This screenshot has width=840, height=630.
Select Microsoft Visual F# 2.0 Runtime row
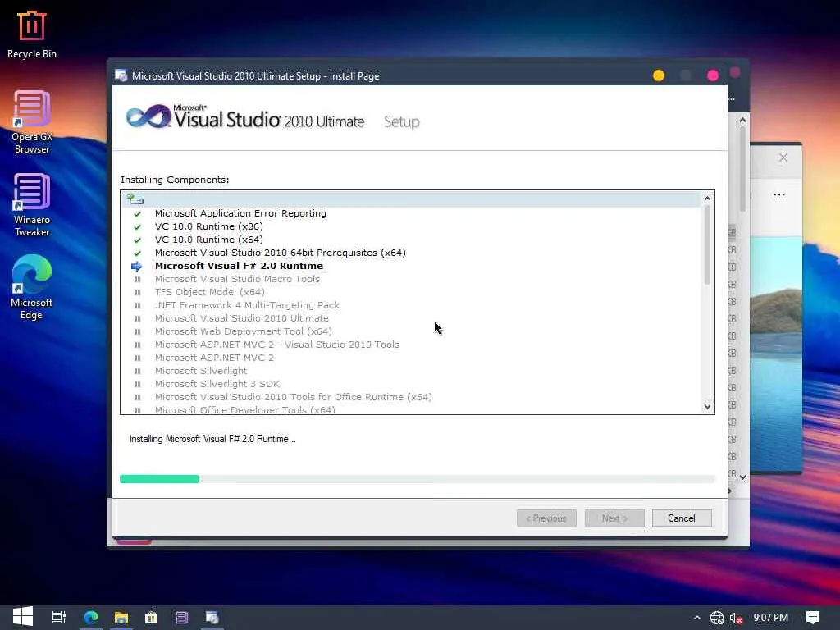239,266
